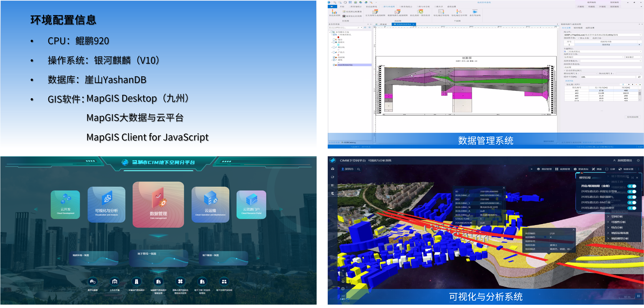Image resolution: width=644 pixels, height=308 pixels.
Task: Switch to the 三维专业分析 ribbon tab
Action: (x=423, y=7)
